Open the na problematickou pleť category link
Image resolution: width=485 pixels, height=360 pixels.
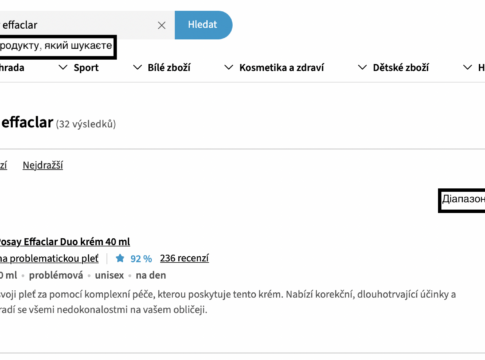(49, 258)
